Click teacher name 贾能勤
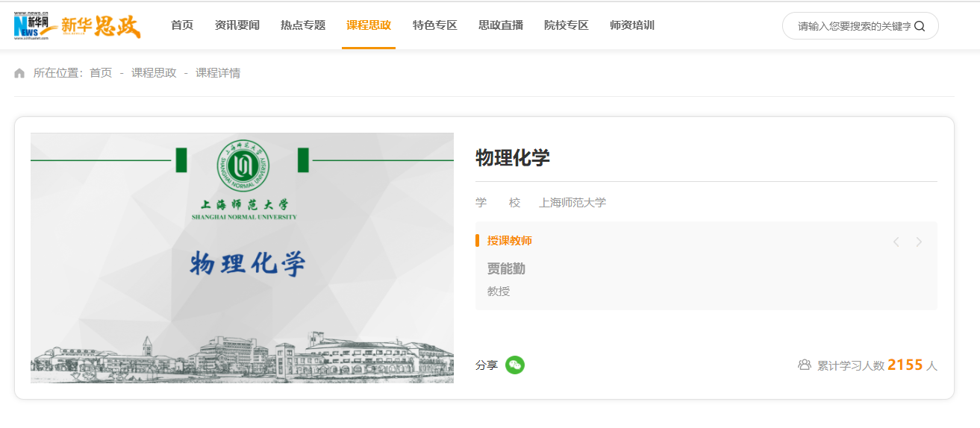Screen dimensions: 980x428 tap(507, 269)
